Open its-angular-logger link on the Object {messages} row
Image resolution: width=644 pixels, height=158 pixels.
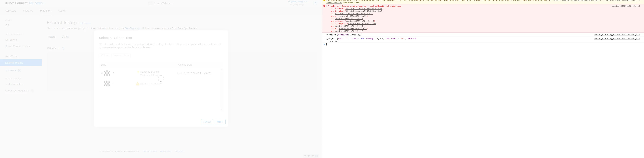(x=617, y=35)
